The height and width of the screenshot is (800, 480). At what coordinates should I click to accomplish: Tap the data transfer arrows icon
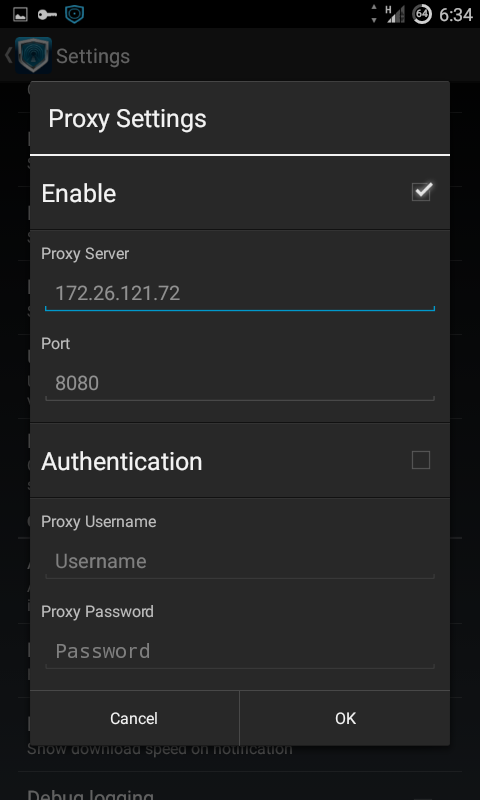374,14
